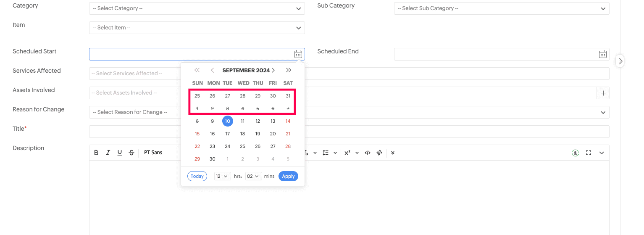The image size is (644, 235).
Task: Click the superscript x² icon
Action: [347, 153]
